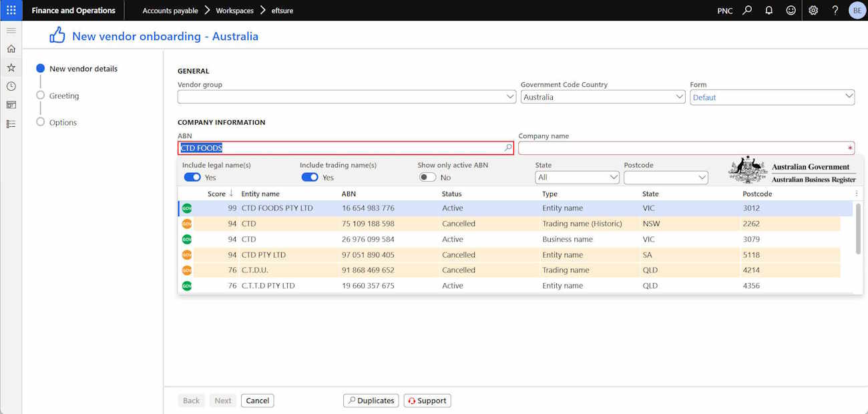Image resolution: width=868 pixels, height=414 pixels.
Task: Select ABN 16 654 983 776 cell
Action: [x=368, y=208]
